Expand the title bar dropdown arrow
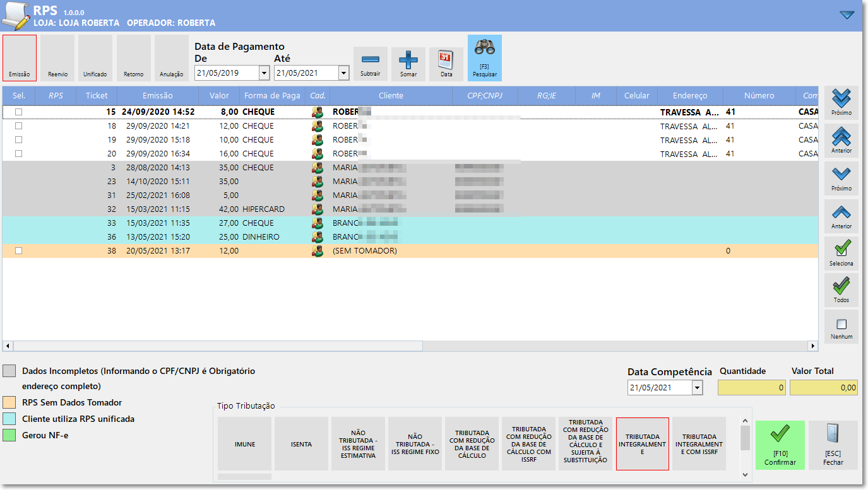The image size is (868, 490). coord(847,15)
